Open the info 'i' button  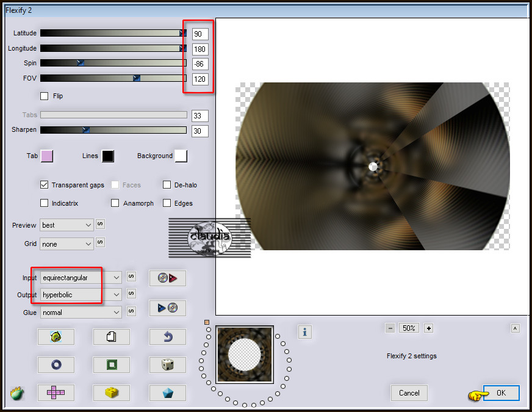[x=304, y=332]
